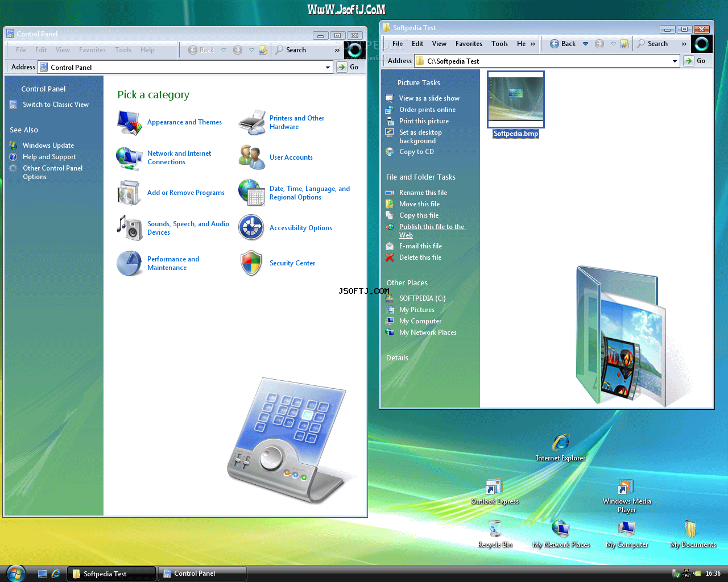Open Edit menu in Softpedia Test
The width and height of the screenshot is (728, 582).
(x=417, y=44)
